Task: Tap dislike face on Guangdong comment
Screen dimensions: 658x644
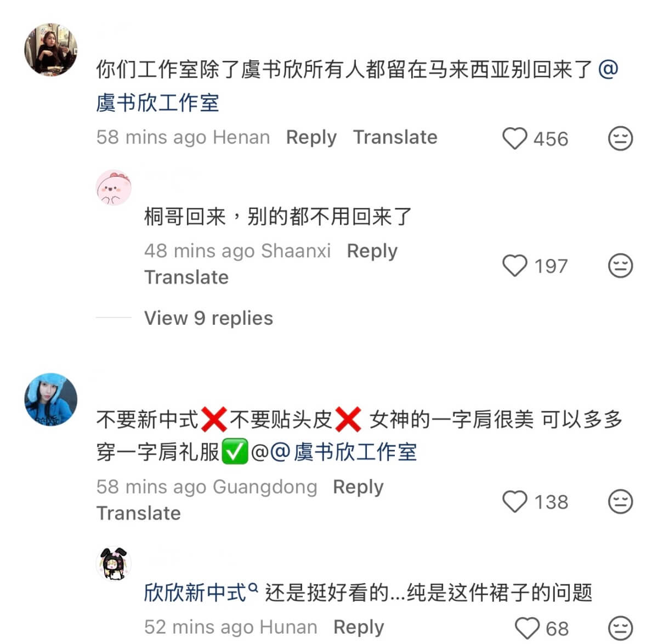Action: [620, 501]
